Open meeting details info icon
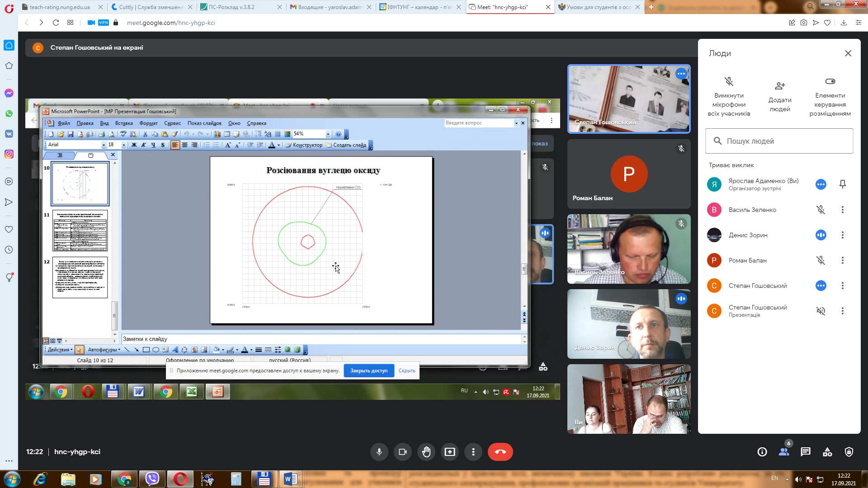 pyautogui.click(x=762, y=452)
